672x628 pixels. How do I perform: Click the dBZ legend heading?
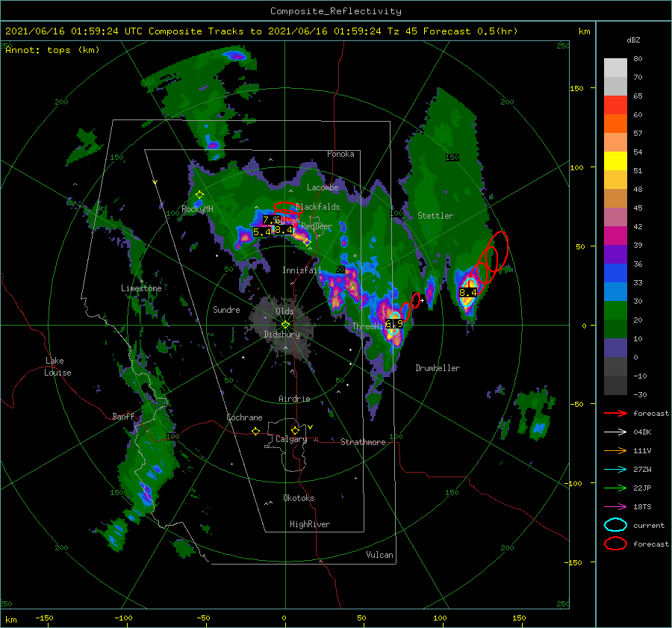pos(633,40)
